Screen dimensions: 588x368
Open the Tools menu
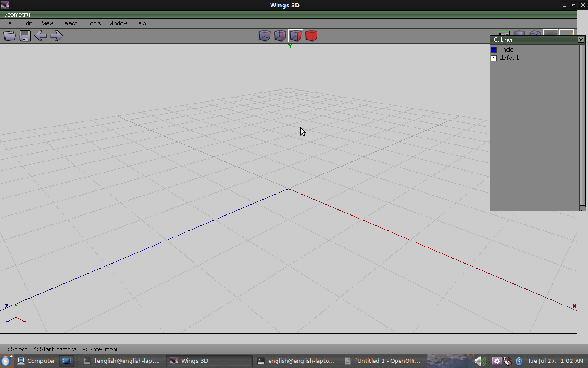(x=94, y=23)
